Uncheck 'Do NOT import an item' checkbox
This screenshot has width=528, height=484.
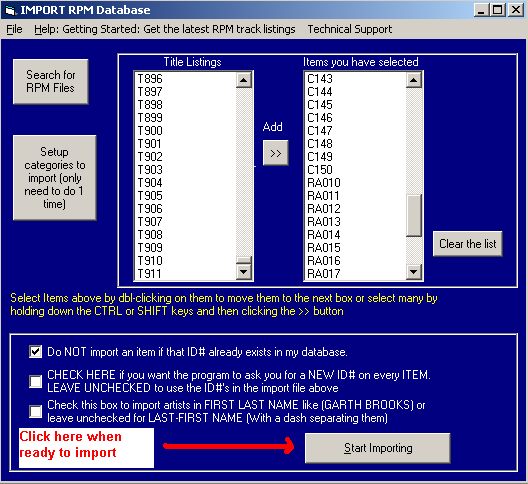tap(35, 352)
